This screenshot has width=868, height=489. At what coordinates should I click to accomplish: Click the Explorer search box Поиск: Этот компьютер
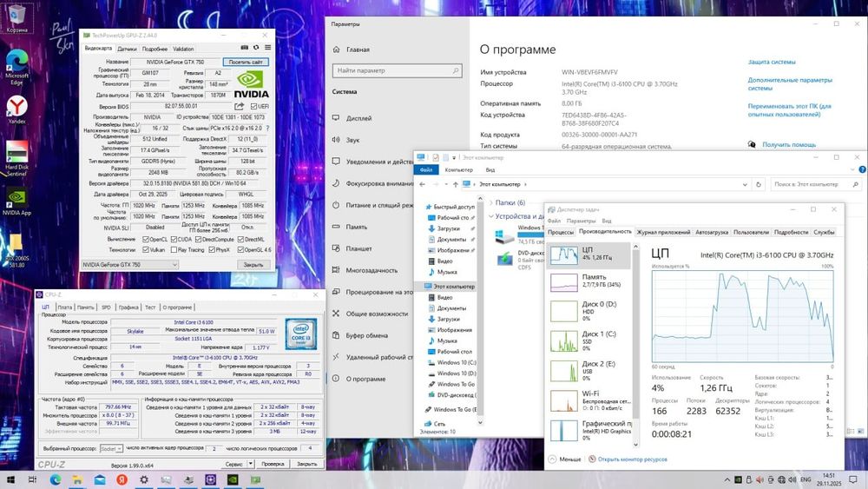pos(816,184)
